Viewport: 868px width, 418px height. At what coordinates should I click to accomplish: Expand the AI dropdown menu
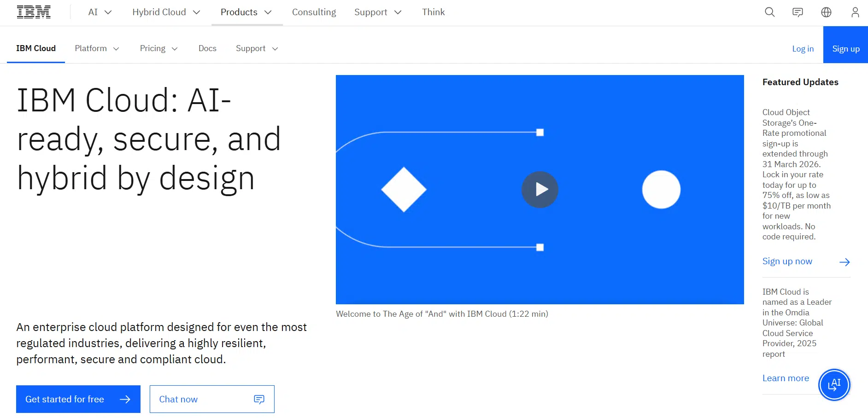coord(100,12)
